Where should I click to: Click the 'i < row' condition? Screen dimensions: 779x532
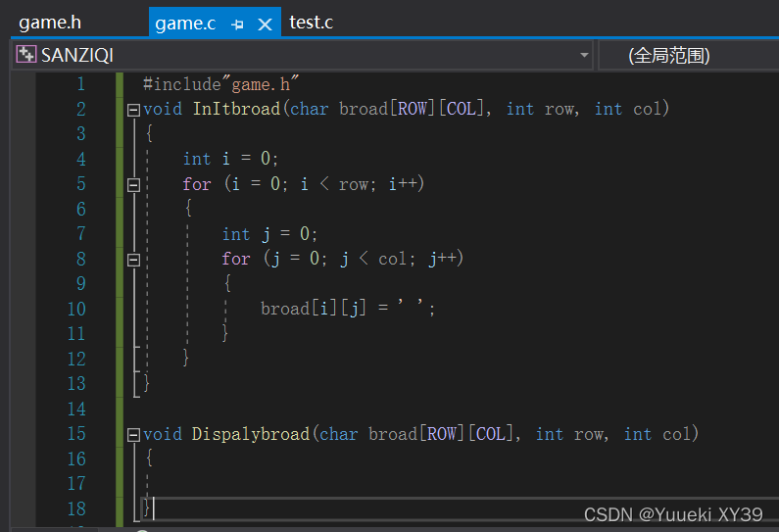click(334, 184)
